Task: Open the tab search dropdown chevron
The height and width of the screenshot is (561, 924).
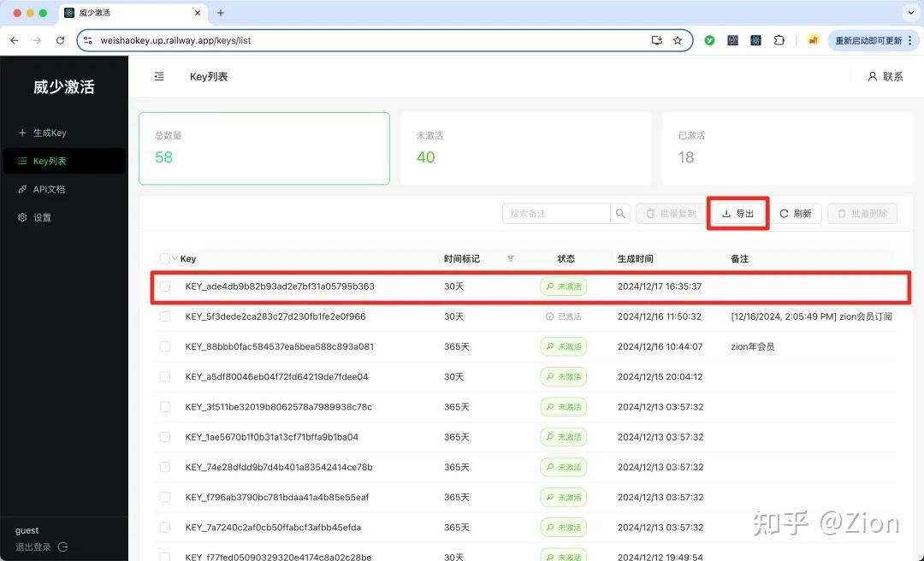Action: (x=911, y=12)
